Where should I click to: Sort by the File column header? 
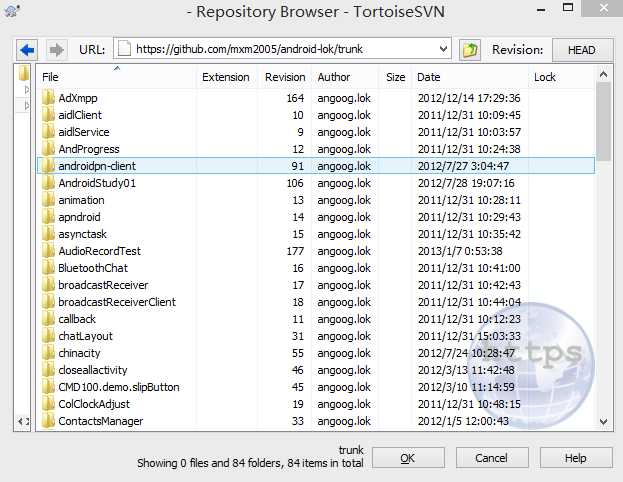click(117, 77)
